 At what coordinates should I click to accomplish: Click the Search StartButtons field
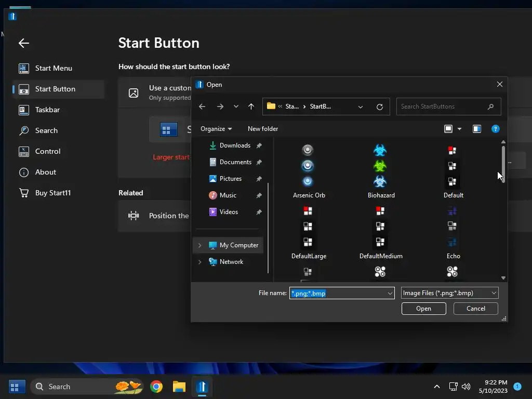point(448,107)
